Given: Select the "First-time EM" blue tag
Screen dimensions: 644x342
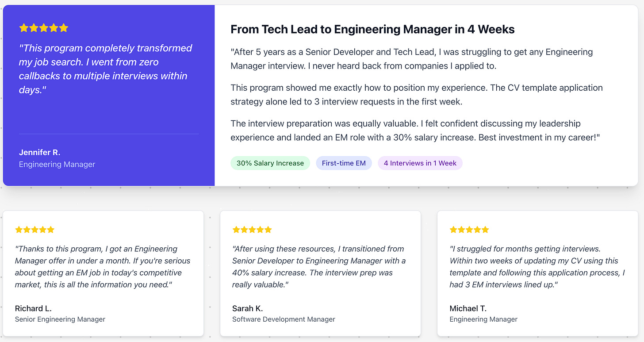Looking at the screenshot, I should click(344, 163).
